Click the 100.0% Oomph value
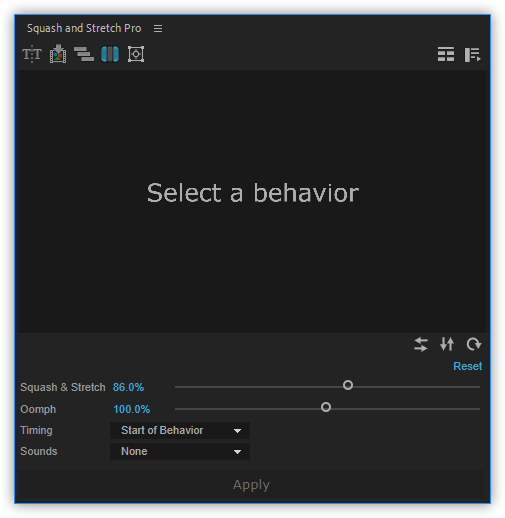This screenshot has width=505, height=518. point(132,409)
